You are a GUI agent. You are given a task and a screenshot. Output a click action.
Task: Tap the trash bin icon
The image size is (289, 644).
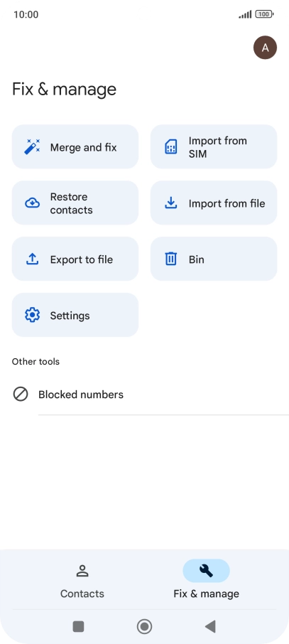click(170, 259)
